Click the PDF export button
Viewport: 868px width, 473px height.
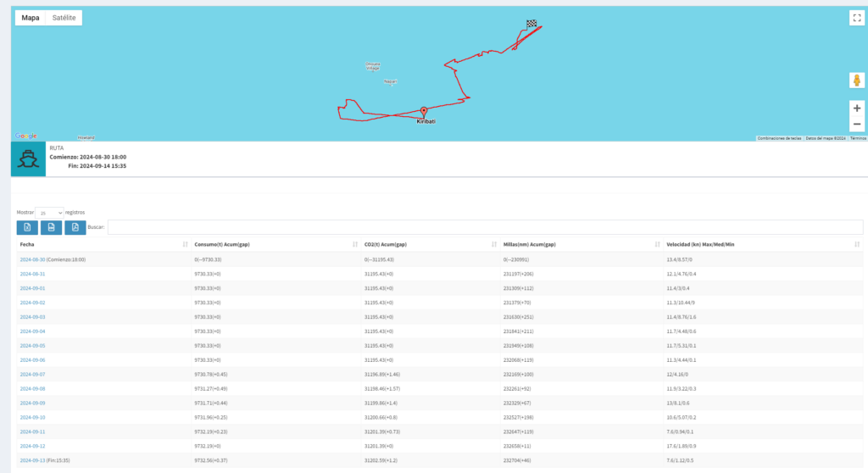tap(75, 227)
